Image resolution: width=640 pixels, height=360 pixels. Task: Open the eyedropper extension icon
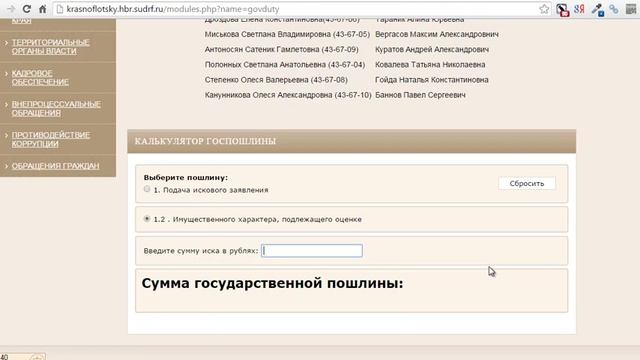[598, 9]
